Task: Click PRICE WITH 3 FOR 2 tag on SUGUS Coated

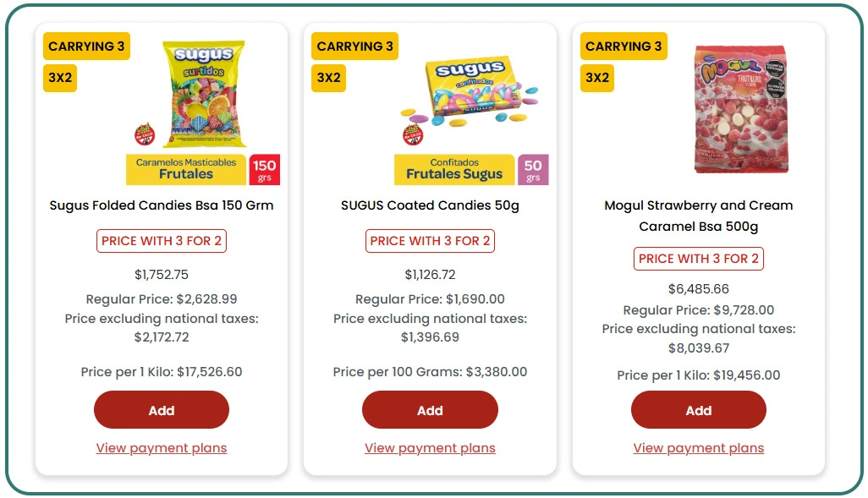Action: [430, 241]
